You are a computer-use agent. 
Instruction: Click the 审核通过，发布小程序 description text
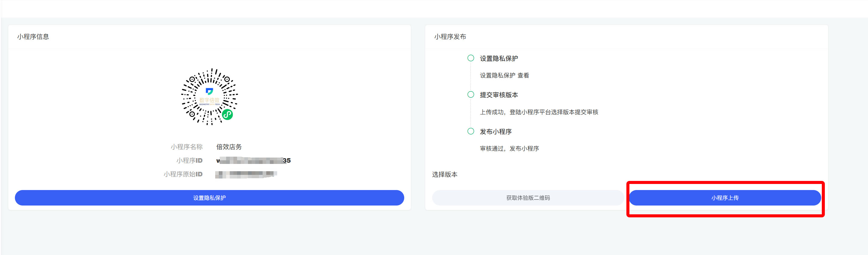[x=509, y=148]
